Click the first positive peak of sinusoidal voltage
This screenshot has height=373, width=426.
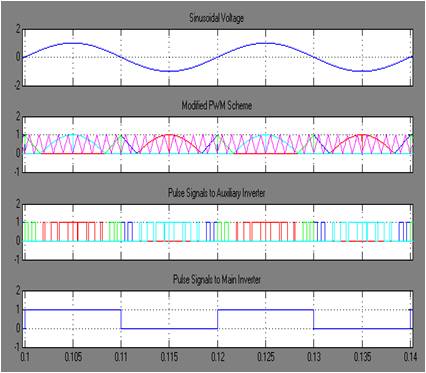(x=73, y=43)
